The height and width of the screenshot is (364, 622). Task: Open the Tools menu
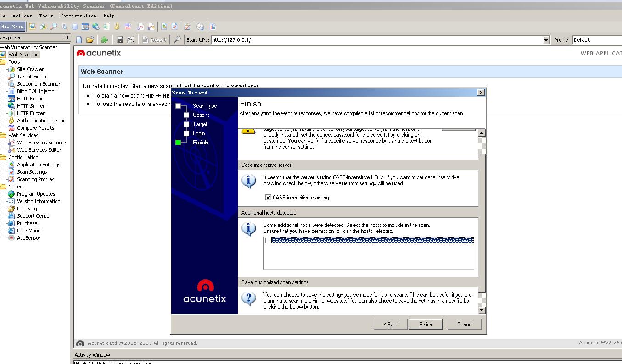pos(46,16)
